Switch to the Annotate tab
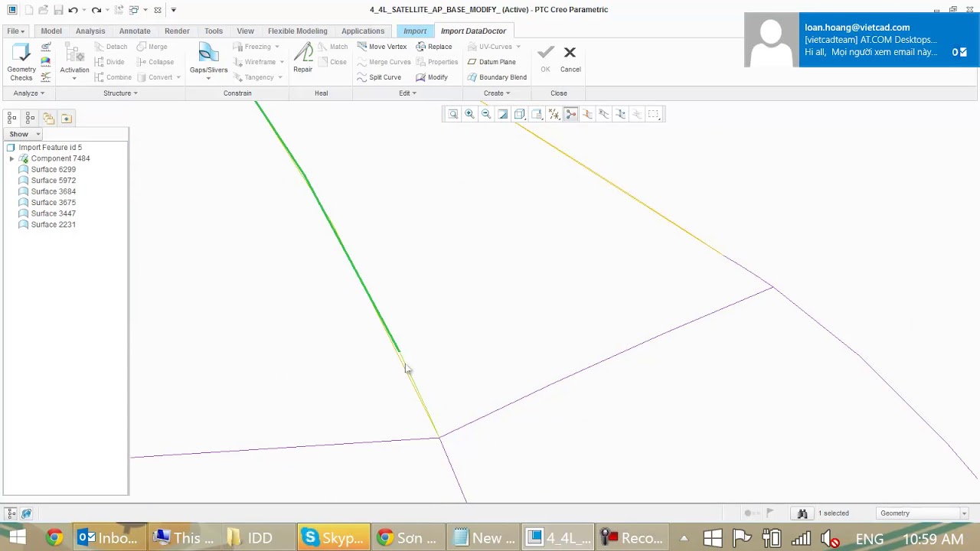 (x=135, y=31)
